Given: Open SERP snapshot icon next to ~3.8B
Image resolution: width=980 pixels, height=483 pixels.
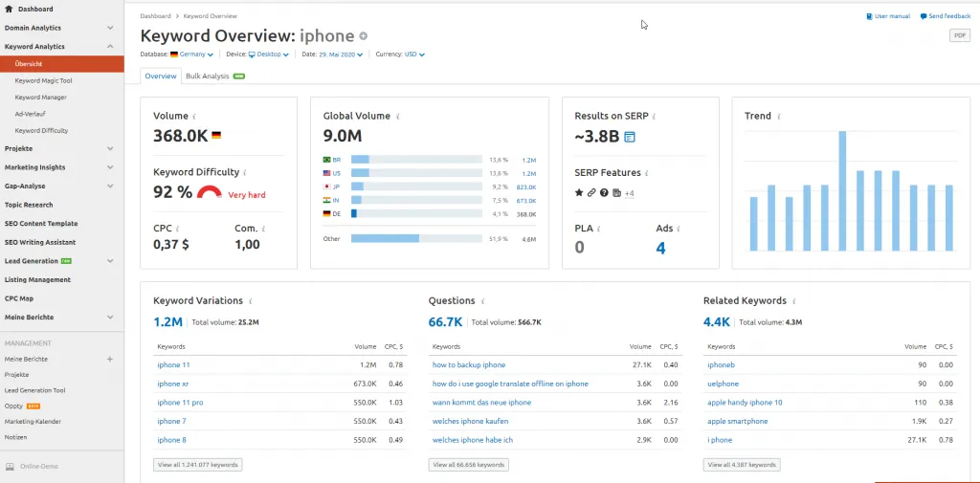Looking at the screenshot, I should (x=630, y=136).
